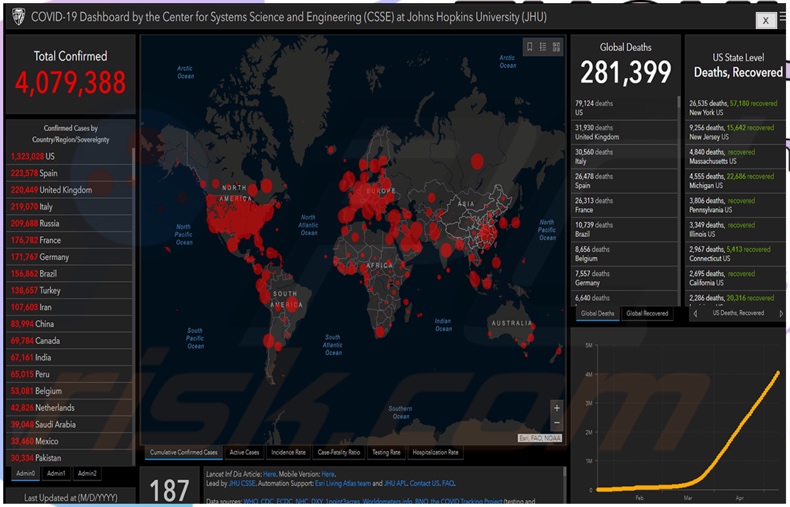Screen dimensions: 790x507
Task: Open the Incidence Rate tab
Action: [288, 453]
